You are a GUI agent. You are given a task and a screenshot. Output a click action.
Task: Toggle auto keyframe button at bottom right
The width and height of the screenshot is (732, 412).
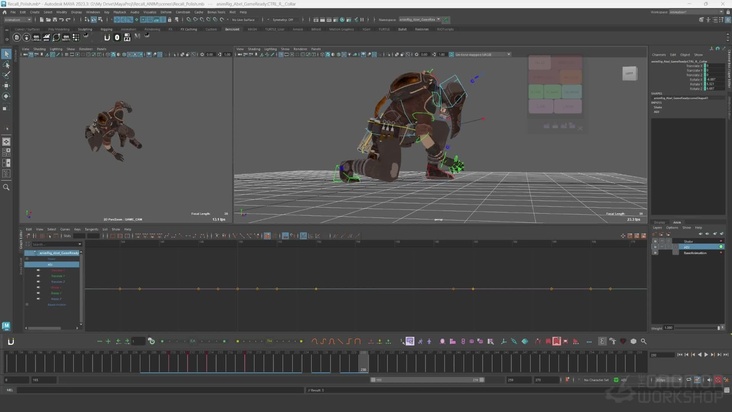click(x=718, y=380)
